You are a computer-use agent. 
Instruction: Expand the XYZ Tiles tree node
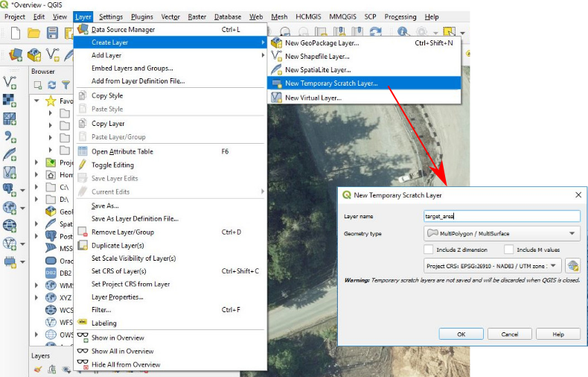point(36,298)
